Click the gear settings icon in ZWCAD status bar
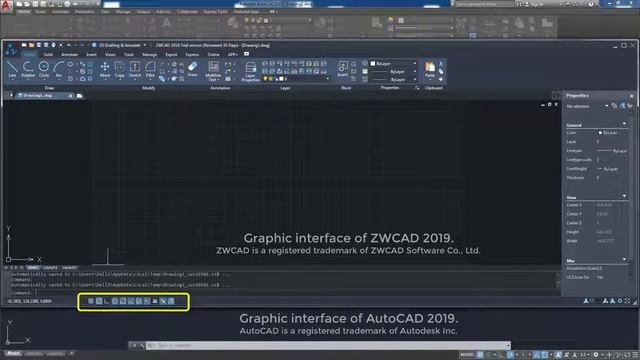This screenshot has width=640, height=360. (620, 301)
